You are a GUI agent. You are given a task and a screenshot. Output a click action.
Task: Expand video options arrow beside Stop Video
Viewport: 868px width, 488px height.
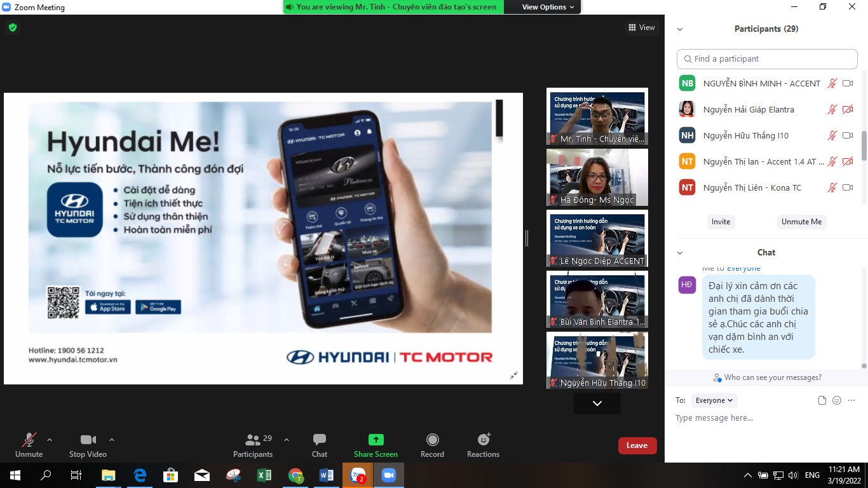click(112, 440)
